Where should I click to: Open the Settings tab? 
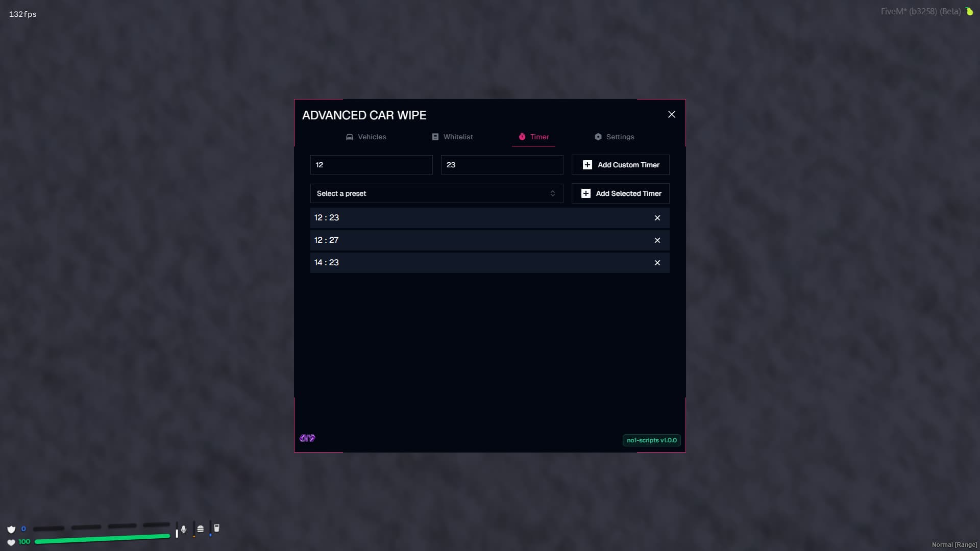[614, 137]
